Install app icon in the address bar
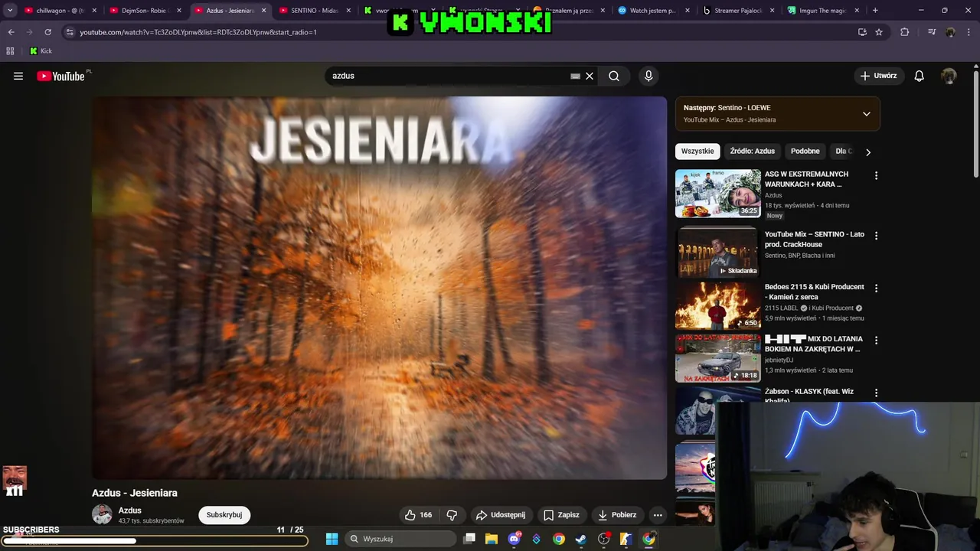Image resolution: width=980 pixels, height=551 pixels. tap(862, 32)
